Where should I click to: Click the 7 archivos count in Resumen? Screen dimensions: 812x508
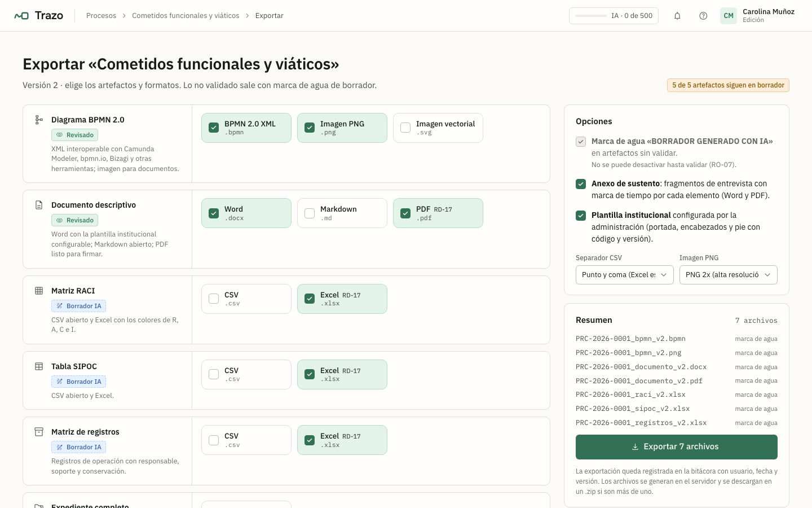coord(756,321)
